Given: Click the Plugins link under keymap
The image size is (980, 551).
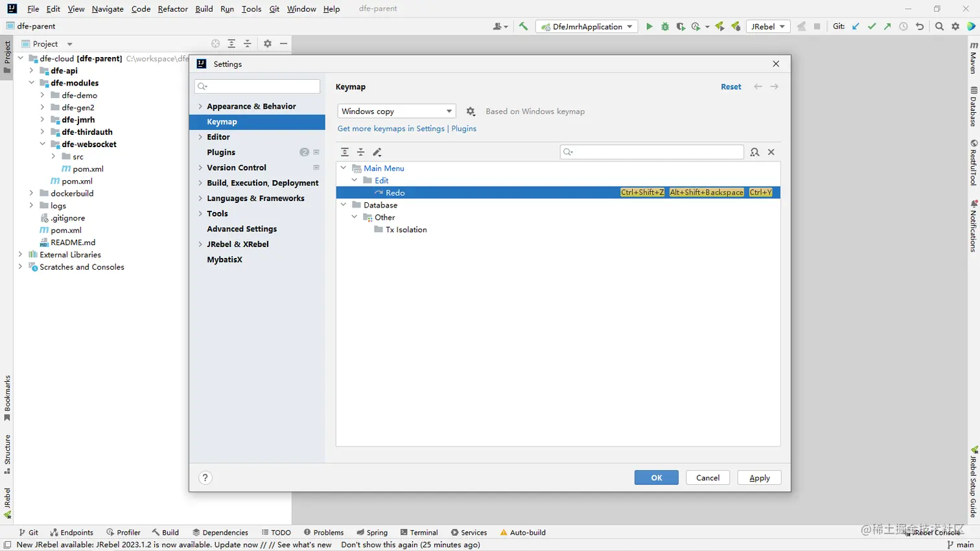Looking at the screenshot, I should coord(464,128).
